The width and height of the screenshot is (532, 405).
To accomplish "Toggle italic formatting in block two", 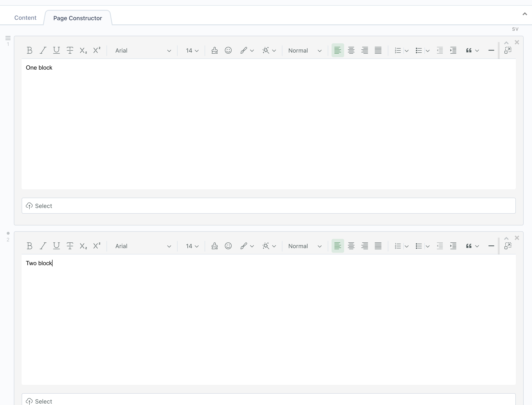I will [x=43, y=246].
